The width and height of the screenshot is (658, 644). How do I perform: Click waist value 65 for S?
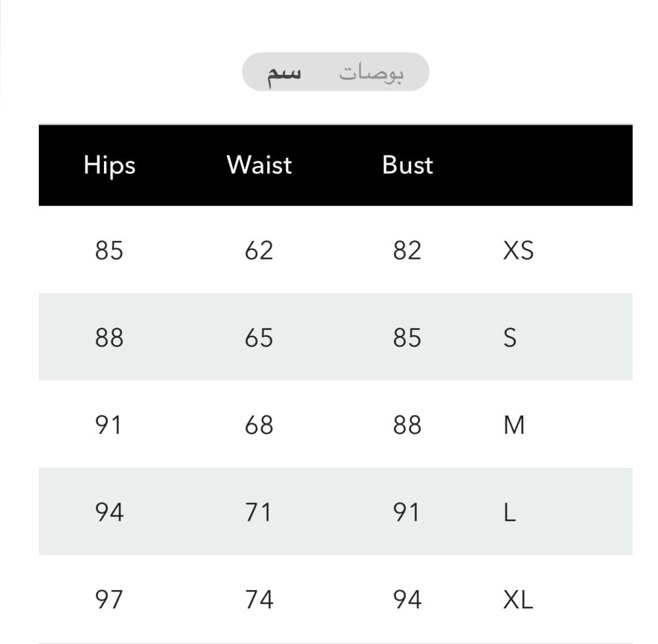click(x=259, y=338)
